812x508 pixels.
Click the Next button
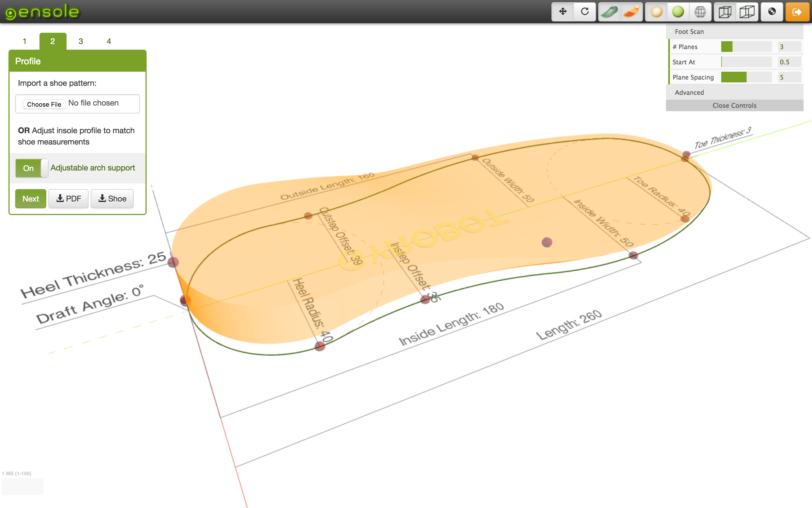pos(30,199)
